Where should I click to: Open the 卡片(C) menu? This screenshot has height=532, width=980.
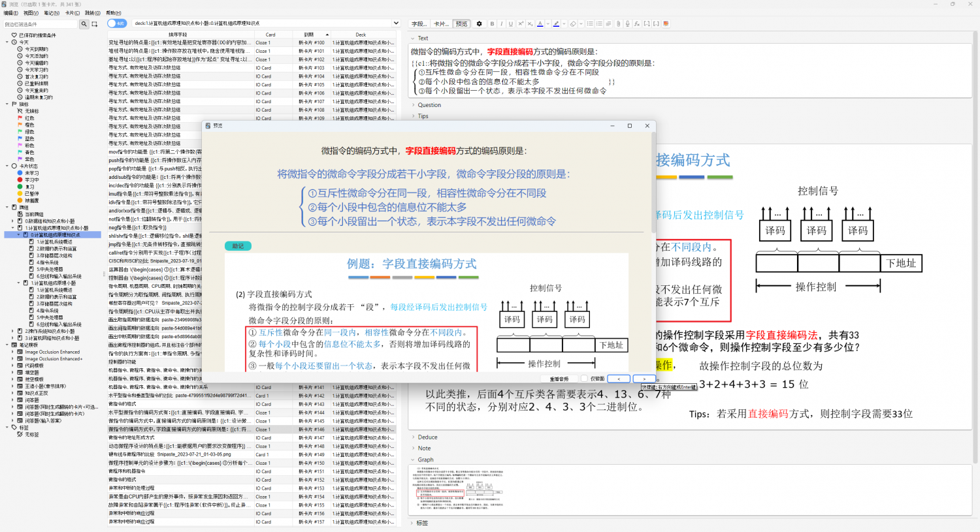coord(73,13)
